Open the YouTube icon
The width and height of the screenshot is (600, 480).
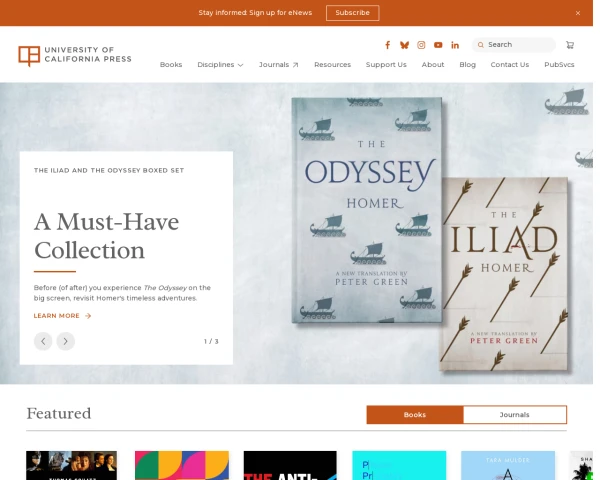[x=438, y=45]
